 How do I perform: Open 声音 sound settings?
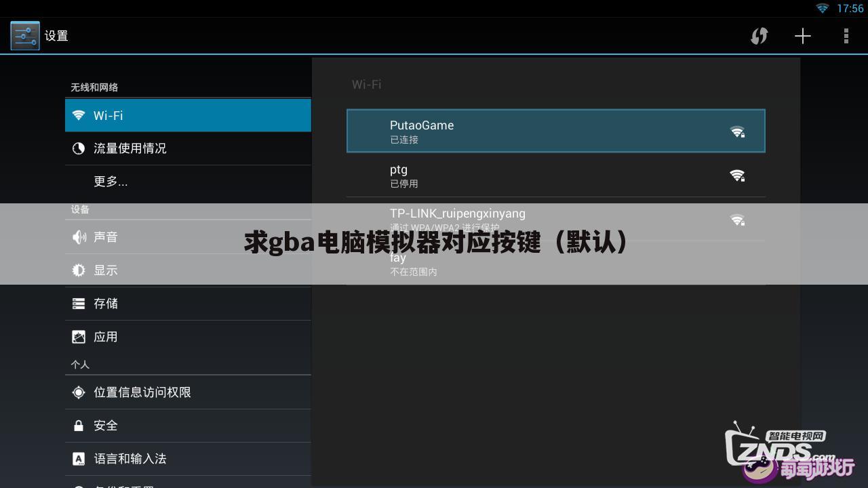pyautogui.click(x=188, y=237)
